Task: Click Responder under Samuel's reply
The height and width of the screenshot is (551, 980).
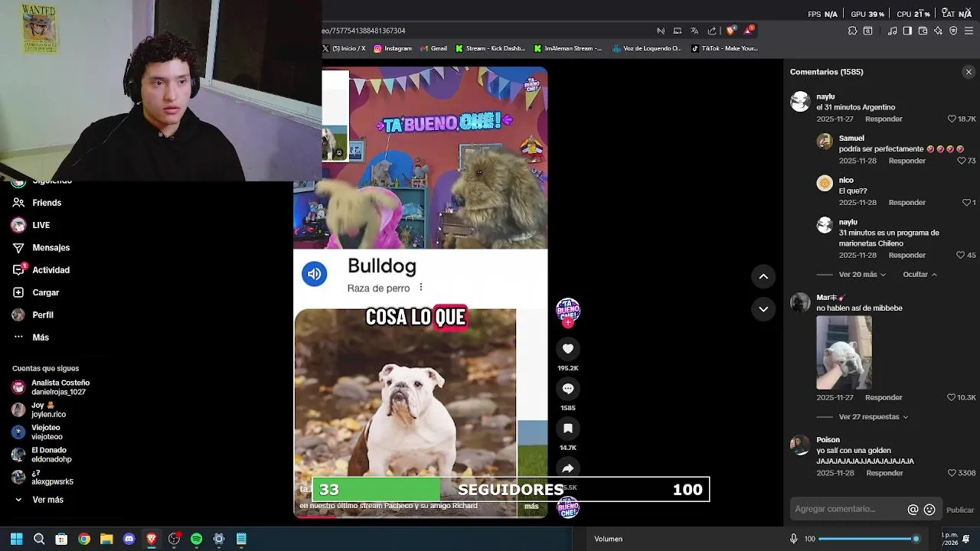Action: tap(906, 161)
